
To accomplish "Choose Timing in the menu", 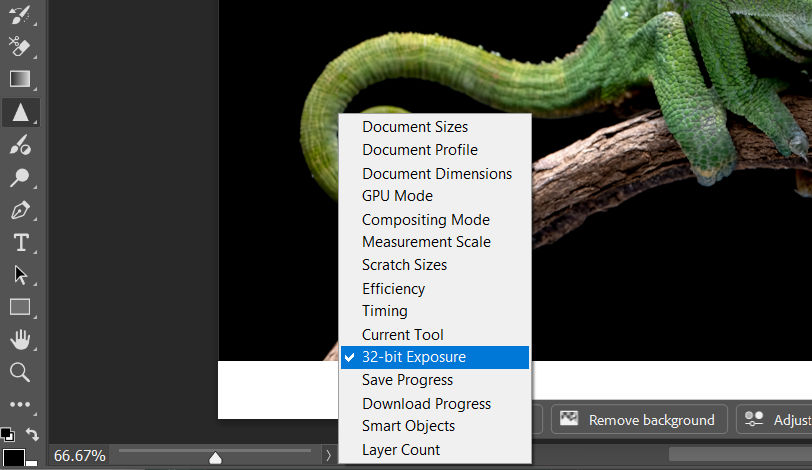I will (x=435, y=311).
